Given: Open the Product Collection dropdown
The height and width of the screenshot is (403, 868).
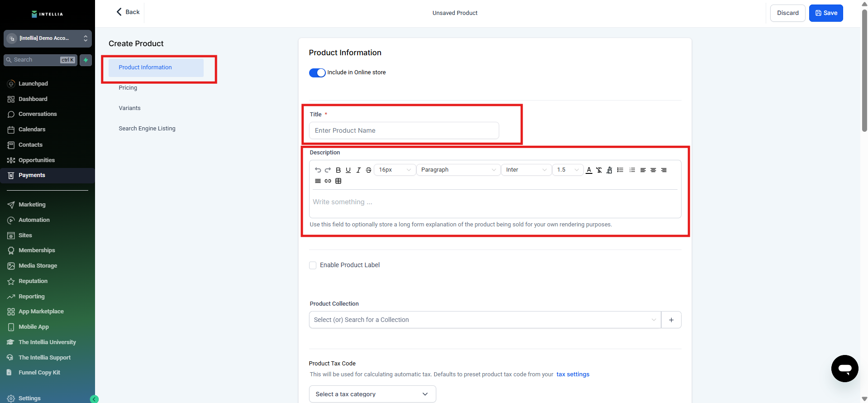Looking at the screenshot, I should pos(485,320).
